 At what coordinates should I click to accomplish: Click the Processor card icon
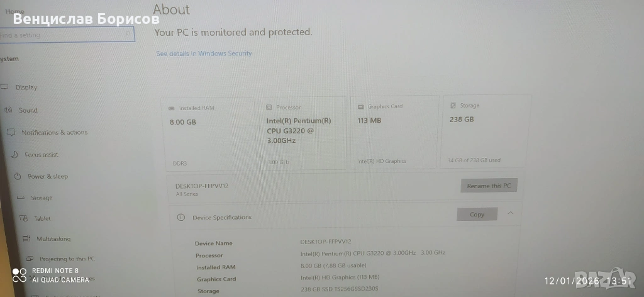(x=269, y=107)
